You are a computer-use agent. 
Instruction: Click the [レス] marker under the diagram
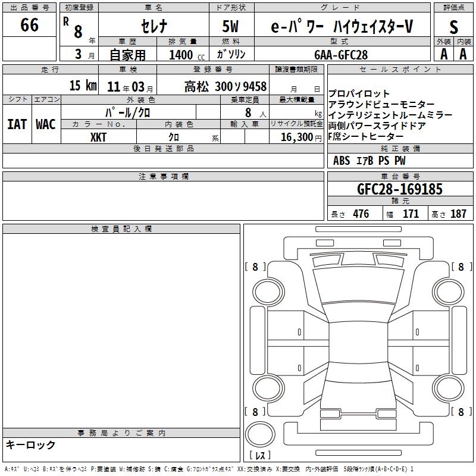point(262,455)
